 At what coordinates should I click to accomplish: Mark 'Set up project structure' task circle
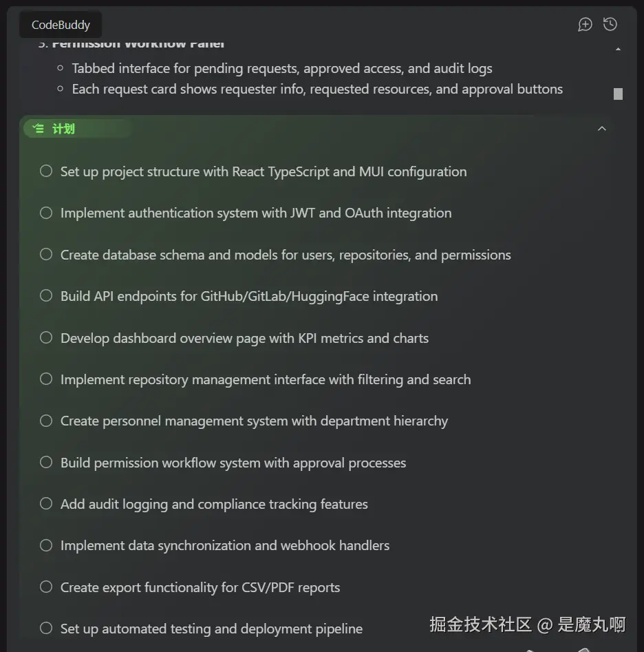(x=46, y=171)
